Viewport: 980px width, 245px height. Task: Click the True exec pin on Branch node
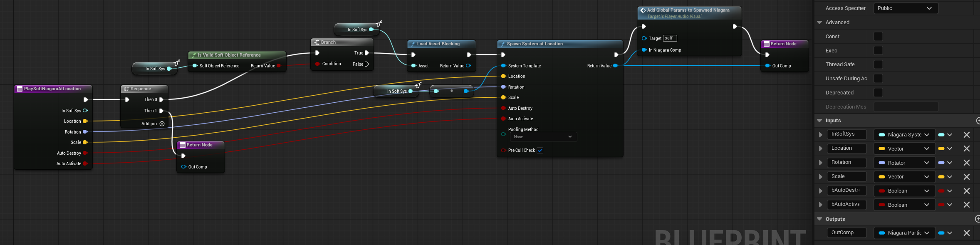coord(366,53)
